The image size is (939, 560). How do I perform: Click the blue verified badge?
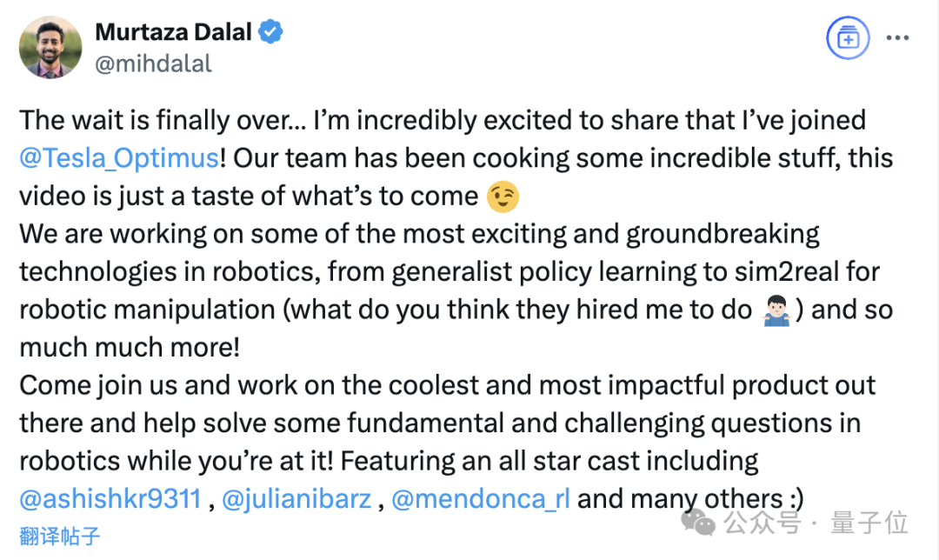(272, 33)
